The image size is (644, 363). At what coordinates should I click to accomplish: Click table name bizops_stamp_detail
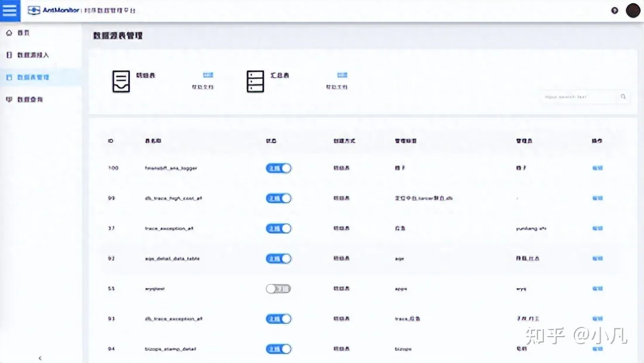[x=170, y=349]
